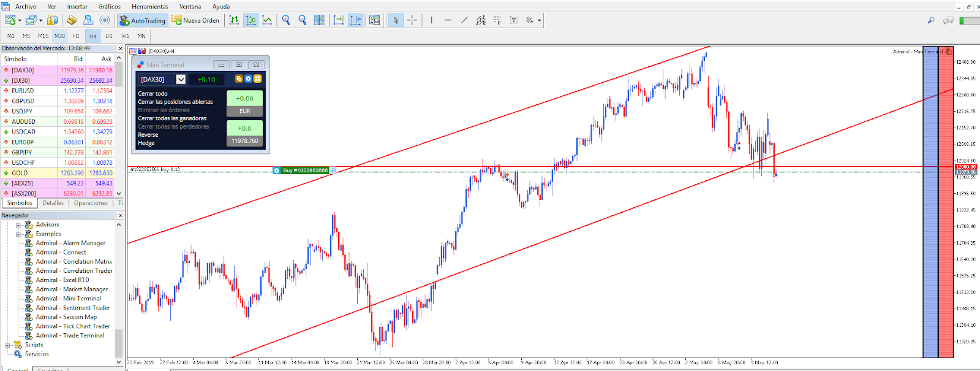
Task: Open the Archivo menu
Action: point(26,7)
